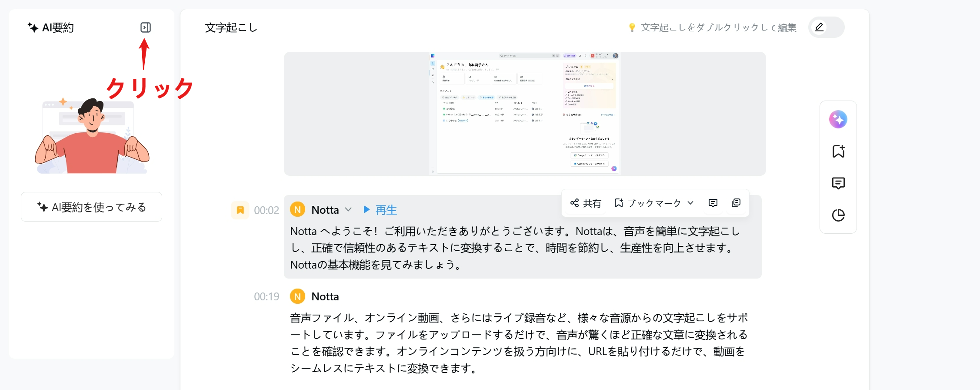Toggle the transcript edit mode pencil switch
Image resolution: width=980 pixels, height=390 pixels.
pyautogui.click(x=826, y=27)
